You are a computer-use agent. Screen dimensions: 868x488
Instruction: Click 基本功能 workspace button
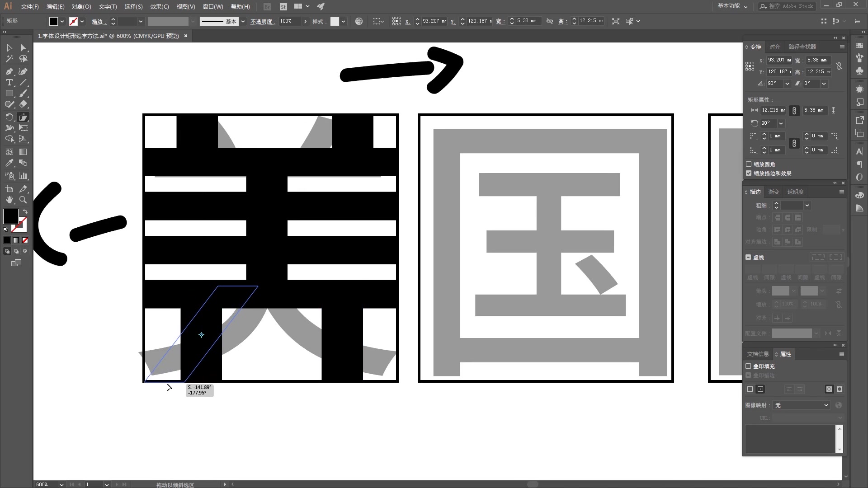coord(729,7)
